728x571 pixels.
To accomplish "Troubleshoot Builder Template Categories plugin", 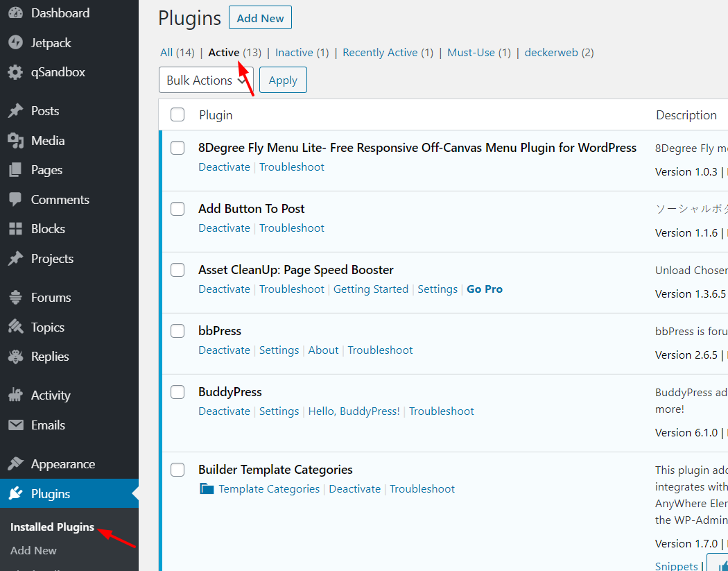I will (x=422, y=489).
